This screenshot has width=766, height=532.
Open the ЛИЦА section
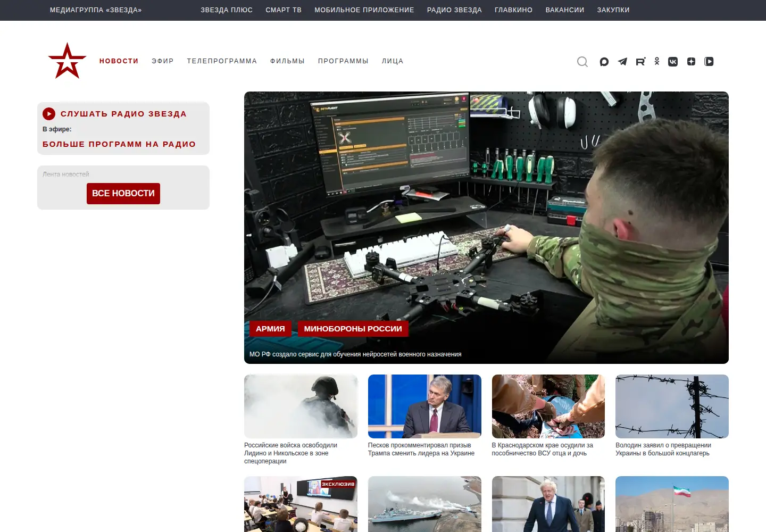[393, 61]
